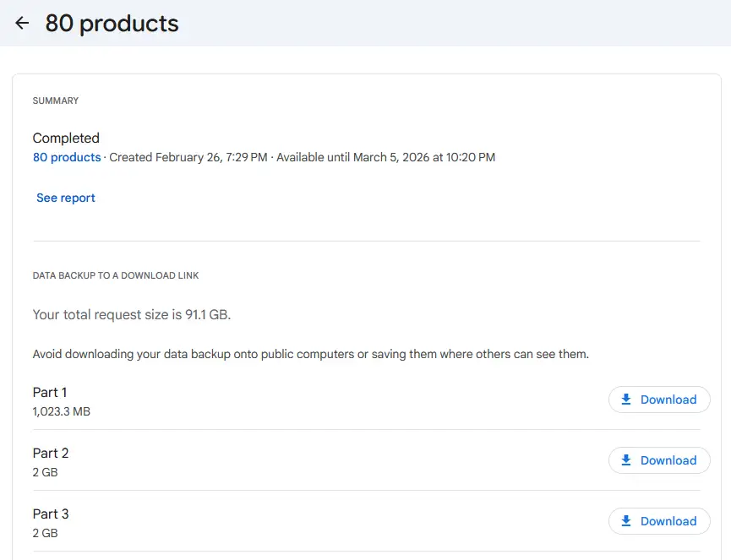Click the download icon inside Part 3 button

[x=626, y=520]
